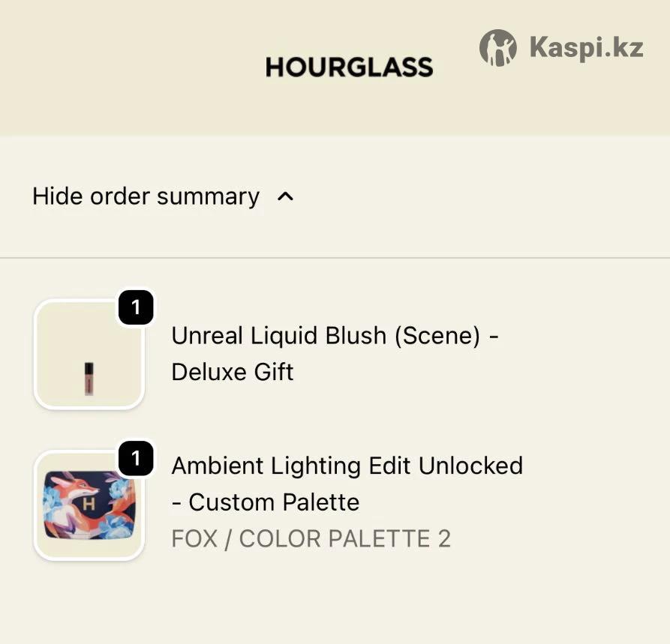Click the quantity badge on the palette thumbnail
This screenshot has width=670, height=644.
click(x=136, y=459)
